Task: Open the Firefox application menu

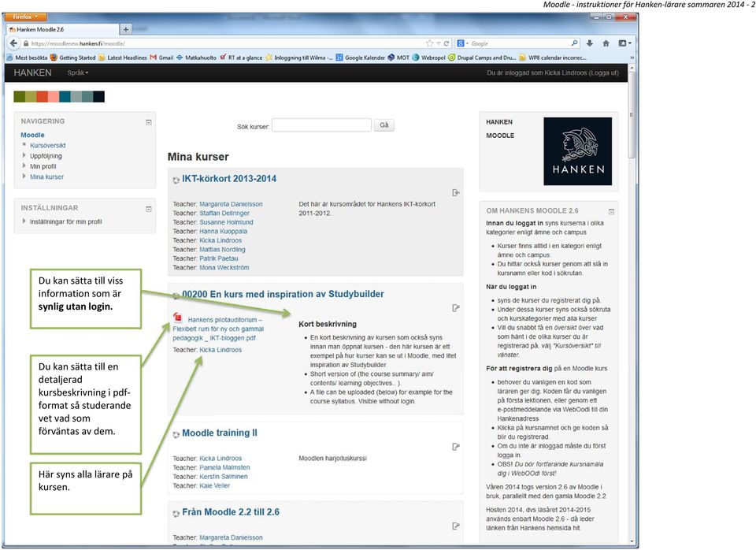Action: pos(26,17)
